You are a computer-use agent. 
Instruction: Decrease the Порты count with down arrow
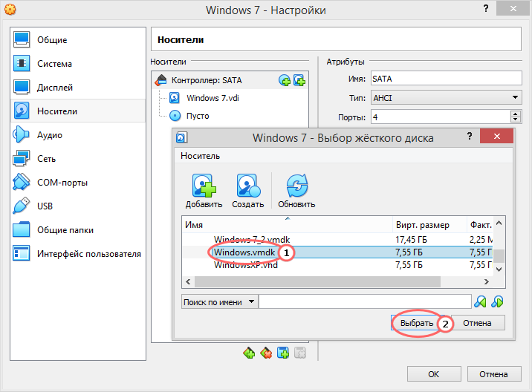point(516,120)
